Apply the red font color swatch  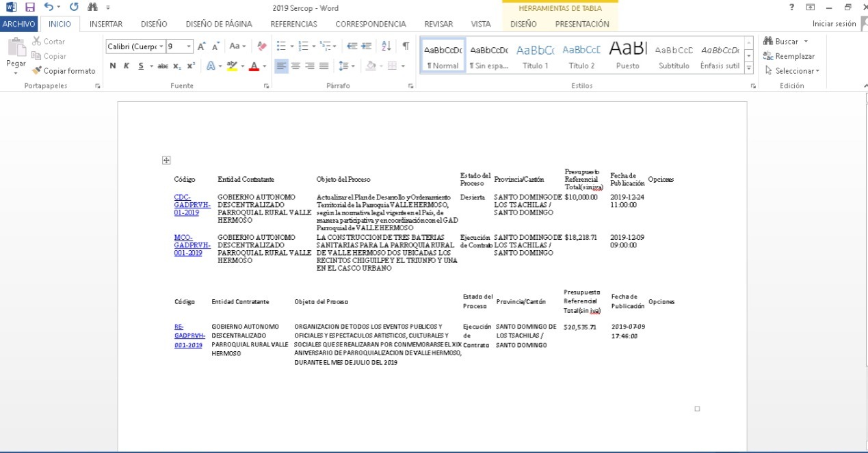tap(254, 66)
